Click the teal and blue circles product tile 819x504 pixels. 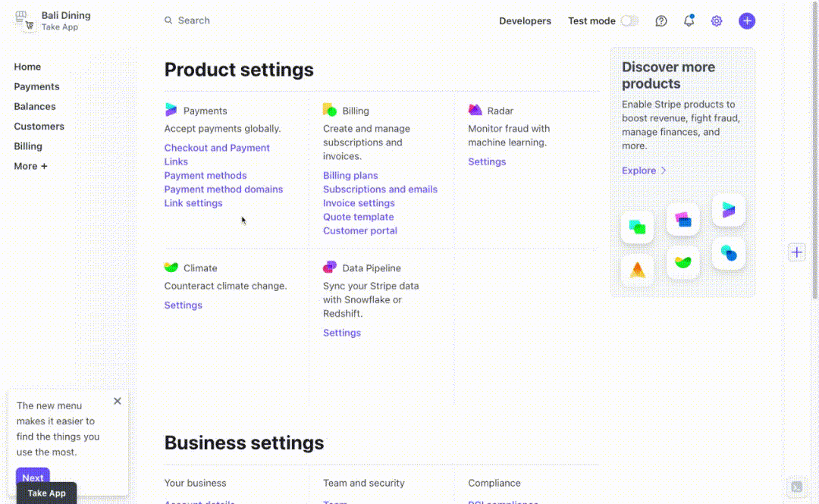pyautogui.click(x=729, y=253)
